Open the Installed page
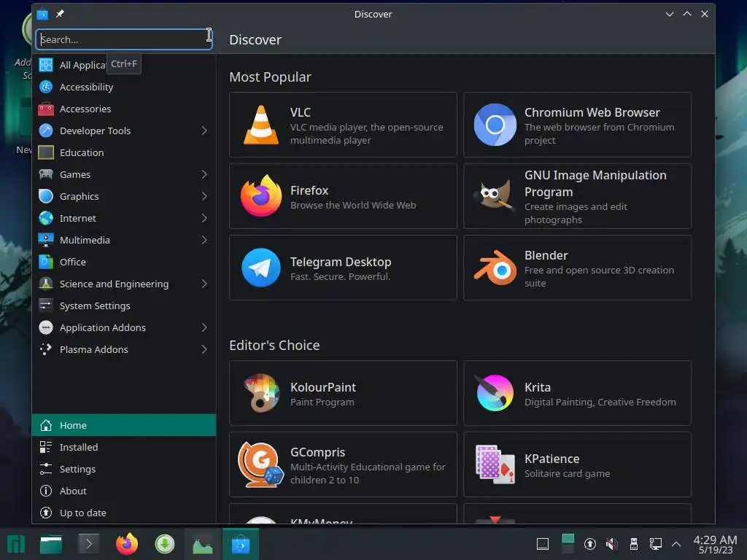Image resolution: width=747 pixels, height=560 pixels. [x=124, y=447]
